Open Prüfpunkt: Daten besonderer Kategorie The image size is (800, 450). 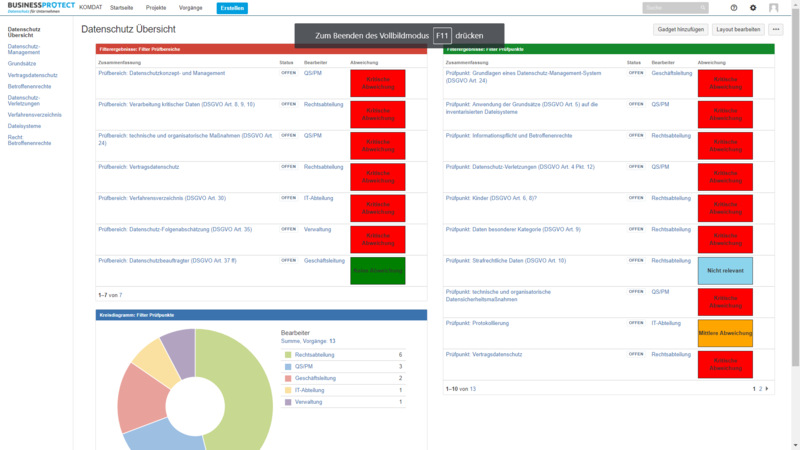(513, 229)
